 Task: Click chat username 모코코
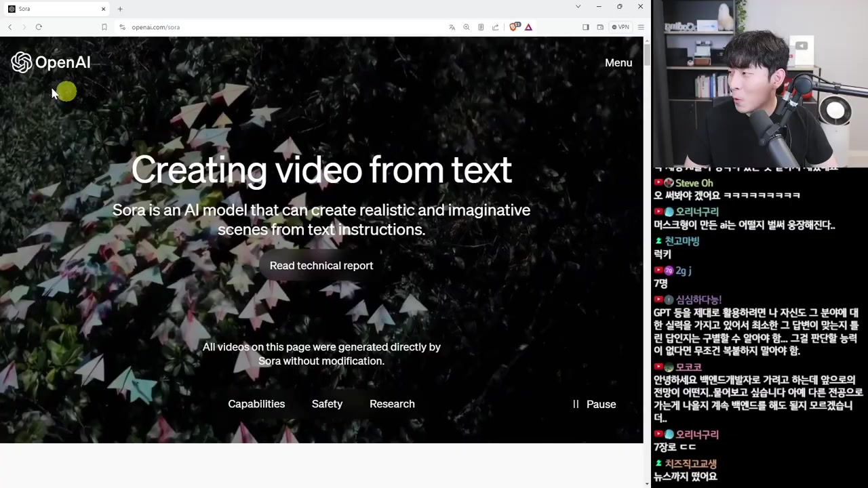(x=688, y=367)
